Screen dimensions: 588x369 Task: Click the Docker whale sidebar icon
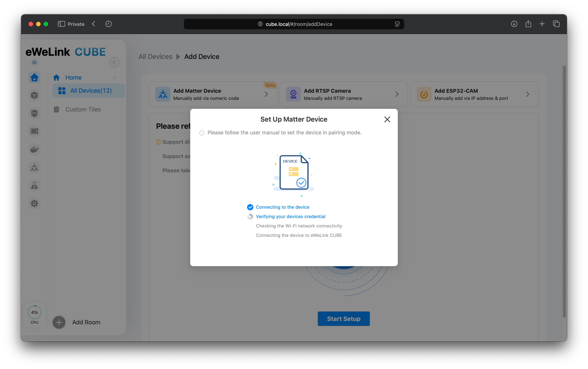point(34,149)
